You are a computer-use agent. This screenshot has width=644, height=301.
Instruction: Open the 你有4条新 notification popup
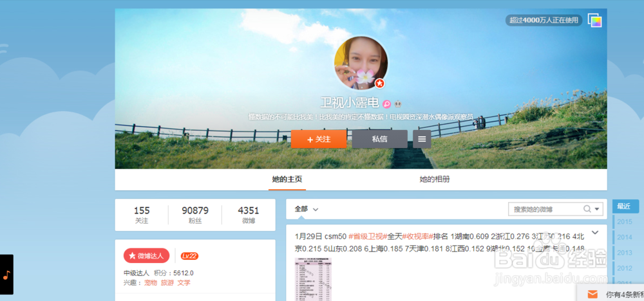(611, 294)
